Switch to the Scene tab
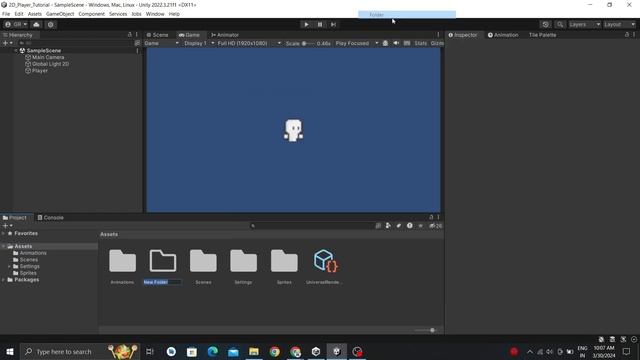 click(158, 35)
